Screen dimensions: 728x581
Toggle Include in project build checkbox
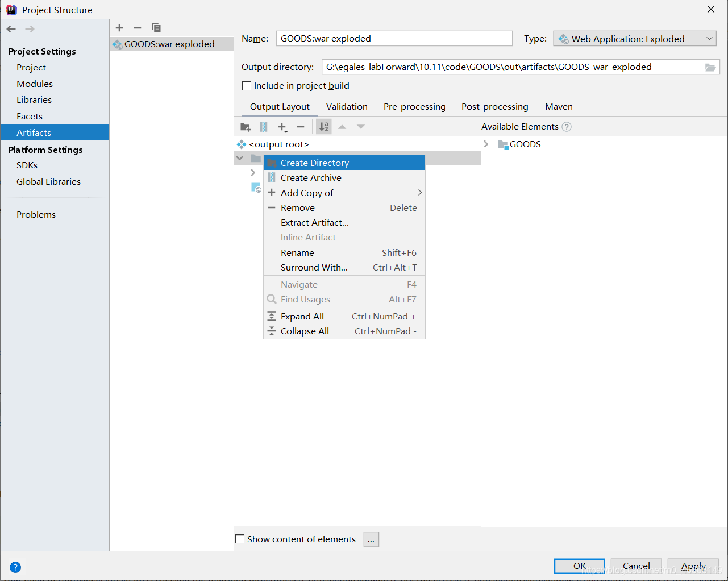247,86
